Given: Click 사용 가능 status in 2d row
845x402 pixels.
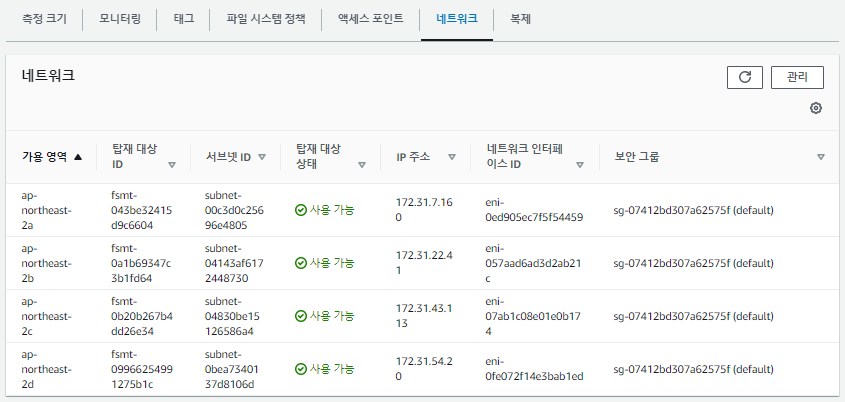Looking at the screenshot, I should 332,369.
